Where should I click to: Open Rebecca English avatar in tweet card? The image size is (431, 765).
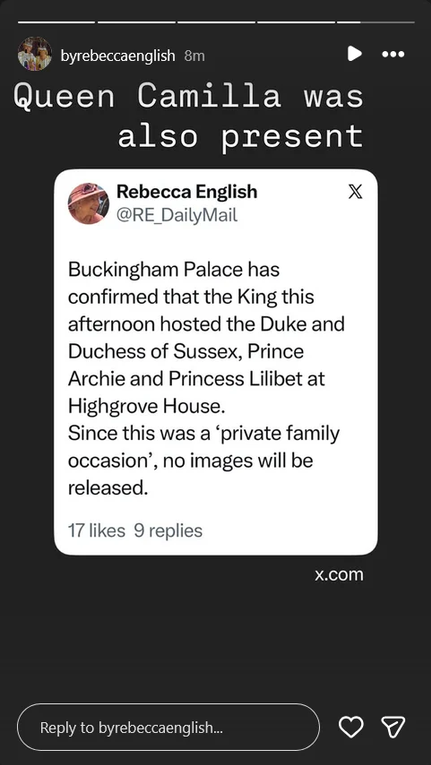(88, 203)
